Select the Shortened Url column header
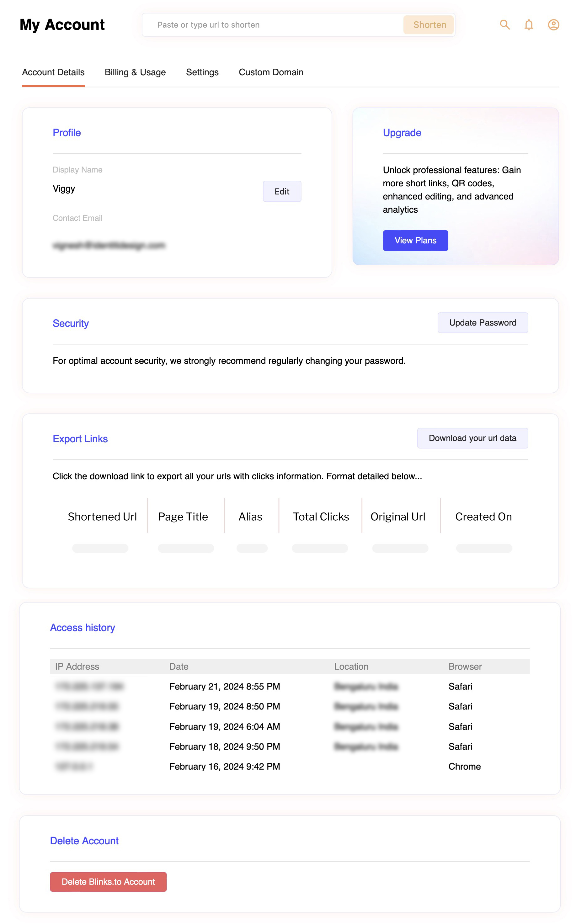 point(102,517)
